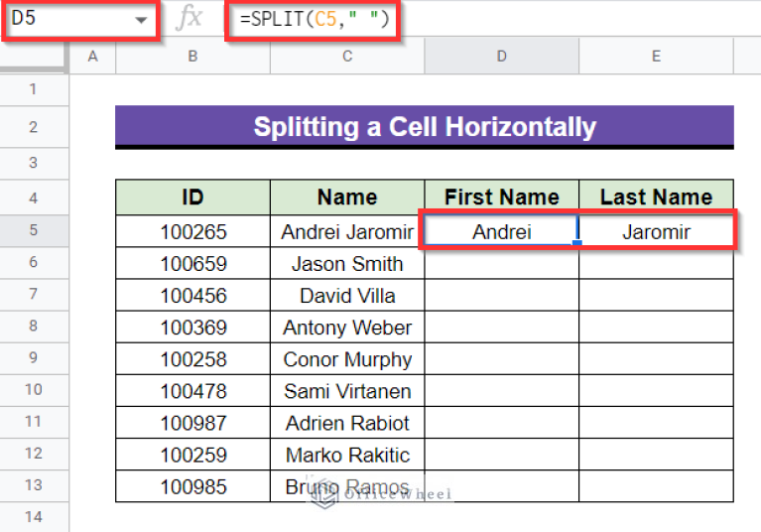Image resolution: width=761 pixels, height=532 pixels.
Task: Select column D header
Action: (x=501, y=57)
